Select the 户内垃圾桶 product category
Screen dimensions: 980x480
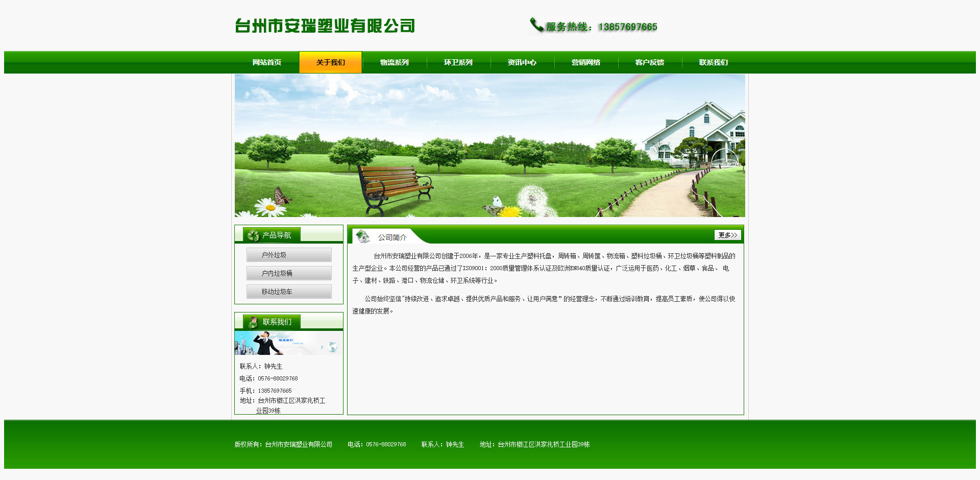[289, 273]
